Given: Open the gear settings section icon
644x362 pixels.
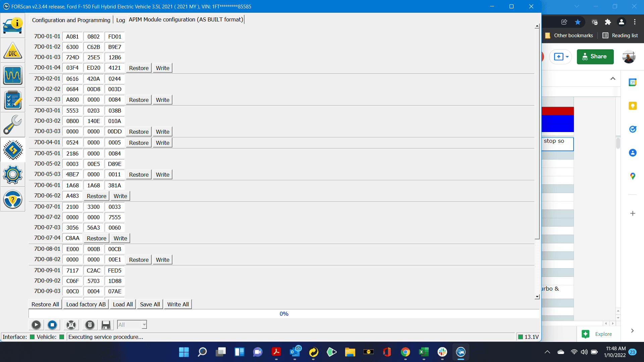Looking at the screenshot, I should [13, 174].
